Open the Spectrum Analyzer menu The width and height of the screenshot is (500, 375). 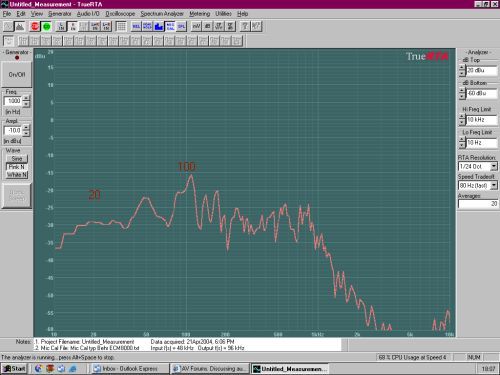[162, 14]
